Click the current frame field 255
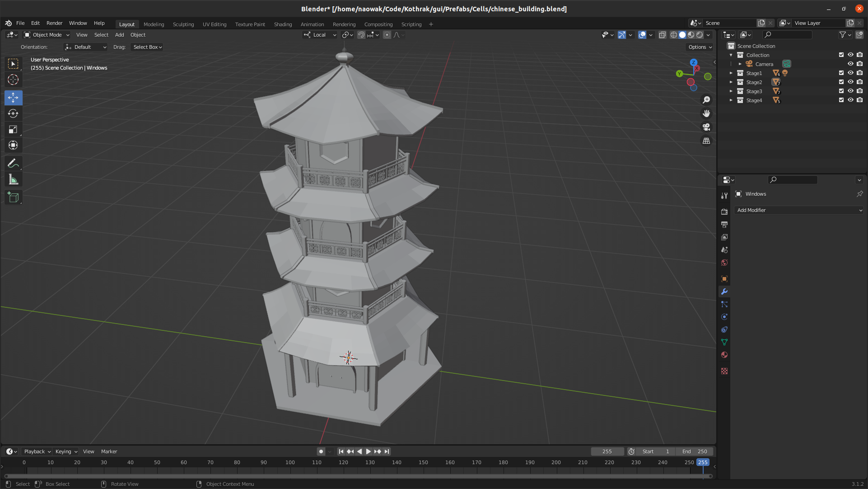Viewport: 868px width, 489px height. pyautogui.click(x=607, y=451)
